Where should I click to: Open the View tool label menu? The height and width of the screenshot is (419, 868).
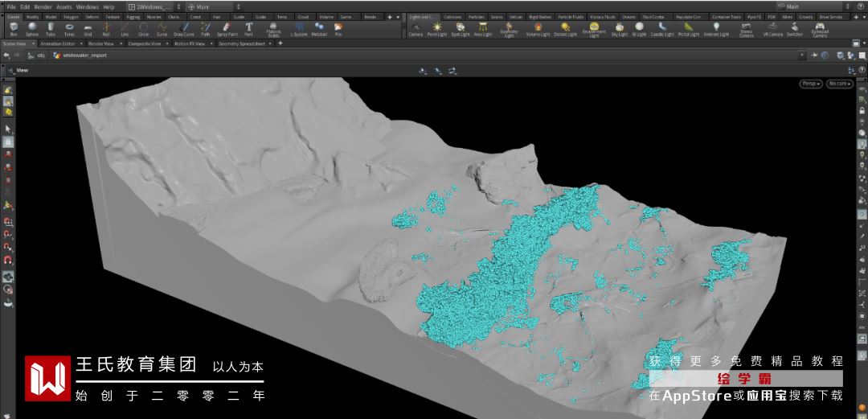tap(18, 71)
